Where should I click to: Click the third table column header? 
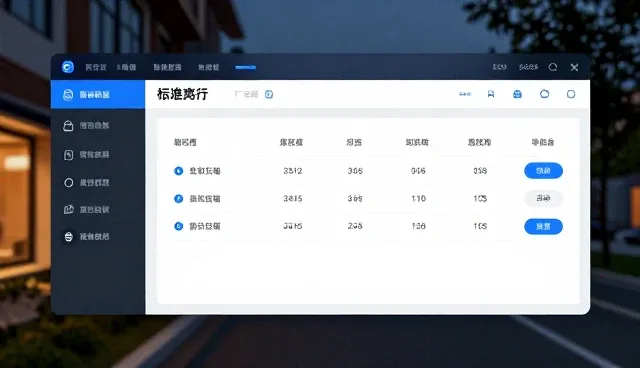354,142
